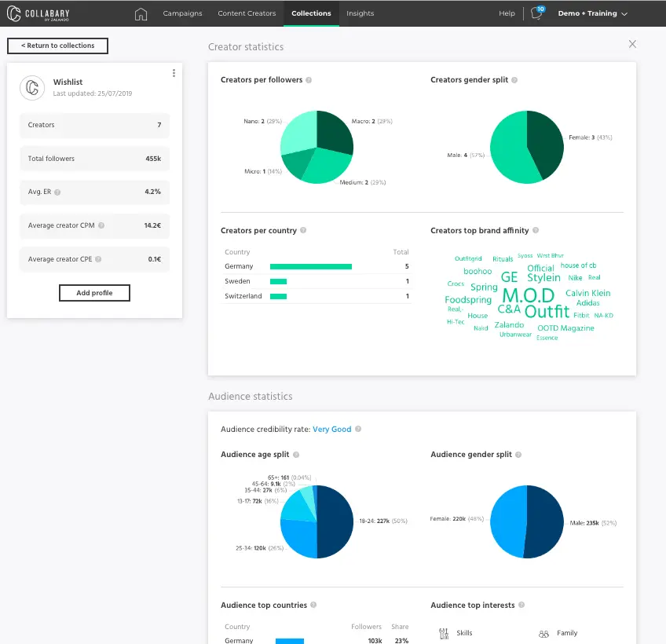Image resolution: width=666 pixels, height=644 pixels.
Task: Expand the Demo + Training account dropdown
Action: [x=592, y=13]
